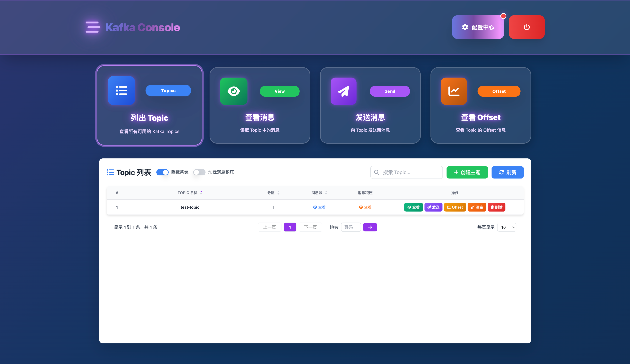The height and width of the screenshot is (364, 630).
Task: Open the 配置中心 settings button
Action: [x=478, y=27]
